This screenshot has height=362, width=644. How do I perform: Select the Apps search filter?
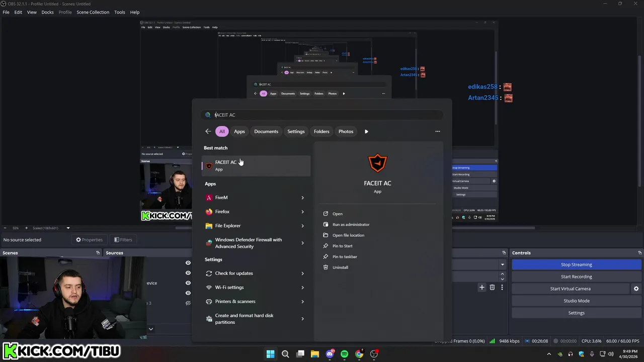point(239,131)
